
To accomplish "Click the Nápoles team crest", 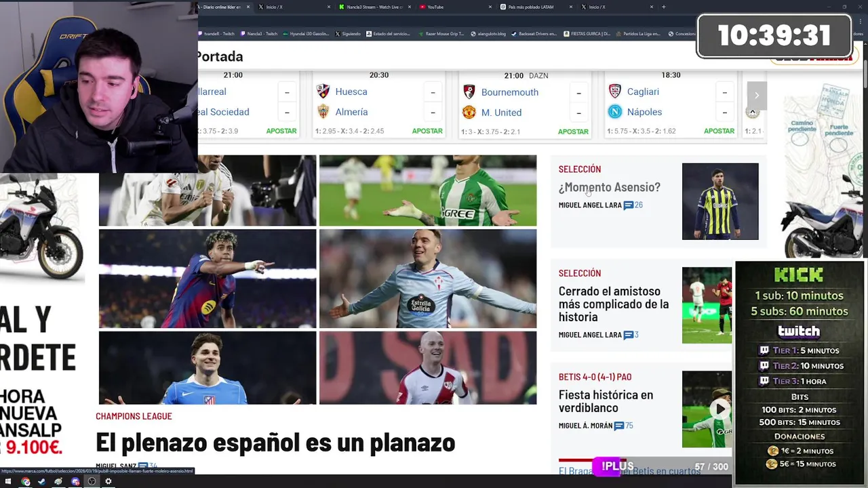I will coord(614,112).
